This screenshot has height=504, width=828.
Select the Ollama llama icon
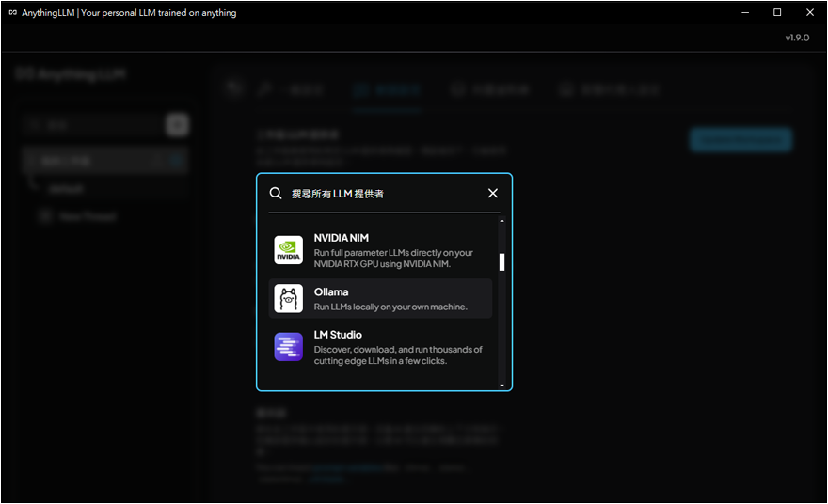(x=288, y=299)
